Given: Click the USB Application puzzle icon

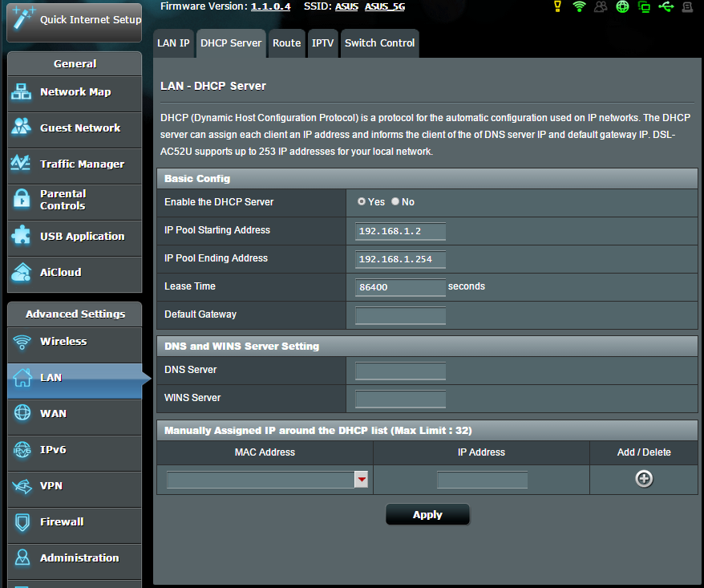Looking at the screenshot, I should pos(21,235).
